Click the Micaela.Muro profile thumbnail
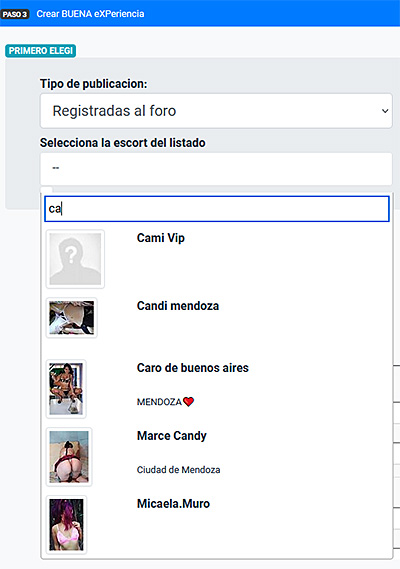The width and height of the screenshot is (400, 569). 66,524
